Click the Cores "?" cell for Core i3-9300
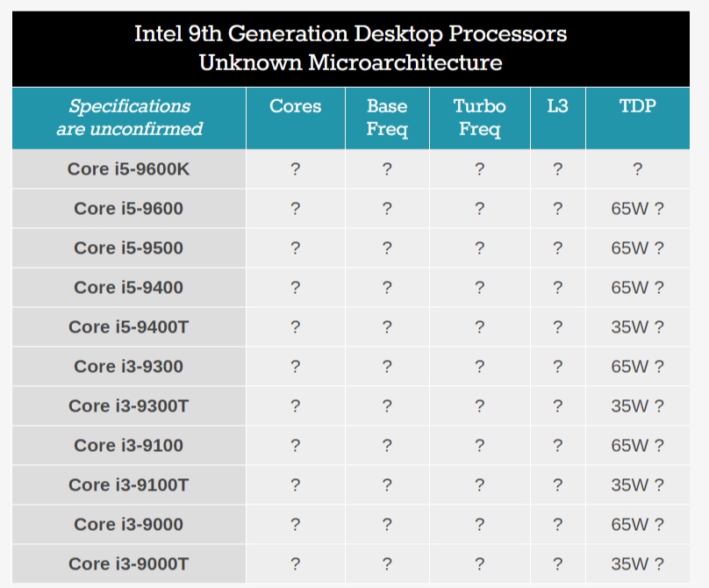The height and width of the screenshot is (588, 709). tap(295, 366)
